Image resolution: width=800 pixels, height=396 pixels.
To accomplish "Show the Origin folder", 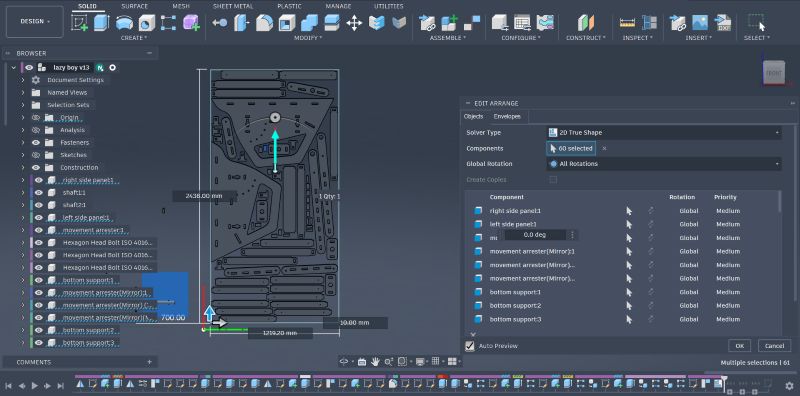I will pyautogui.click(x=36, y=117).
